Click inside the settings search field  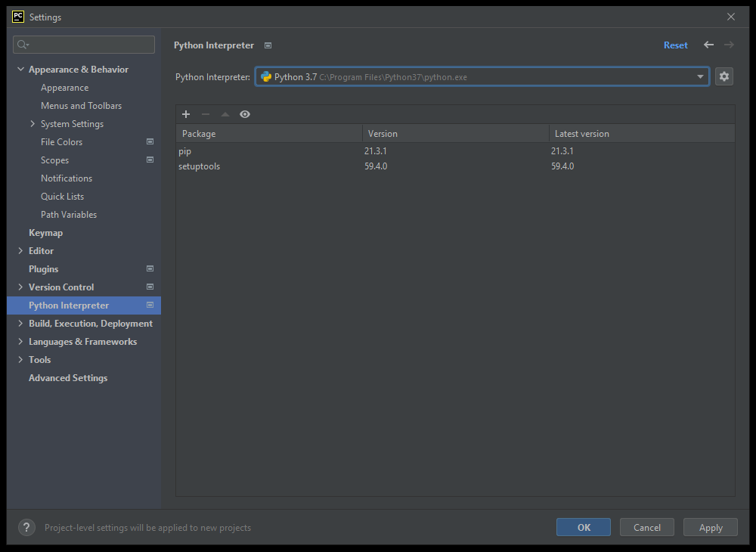(83, 44)
